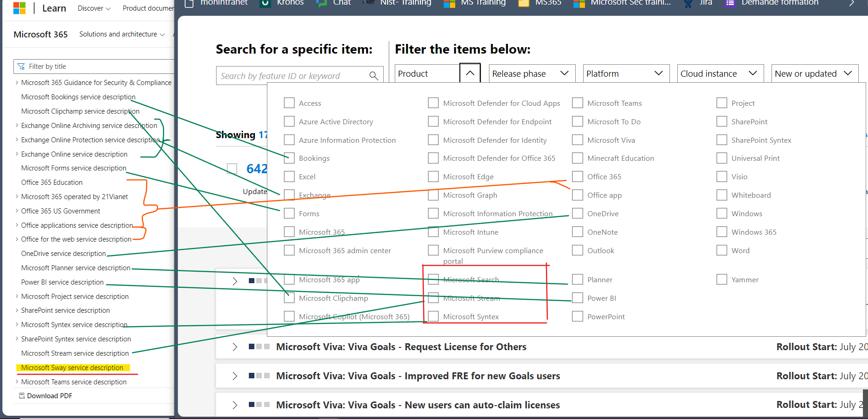Enable the Forms product filter
The image size is (868, 419).
pos(289,213)
